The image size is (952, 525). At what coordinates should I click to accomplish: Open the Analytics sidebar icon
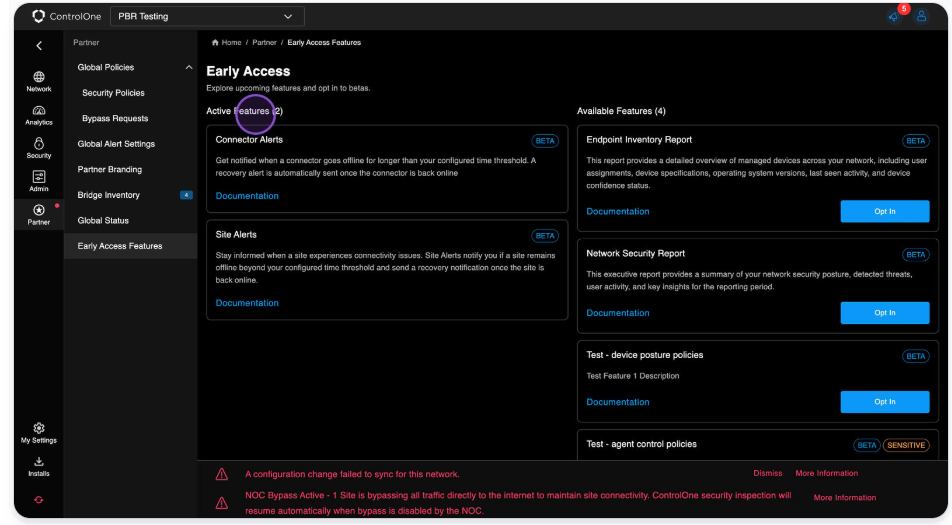click(x=39, y=114)
